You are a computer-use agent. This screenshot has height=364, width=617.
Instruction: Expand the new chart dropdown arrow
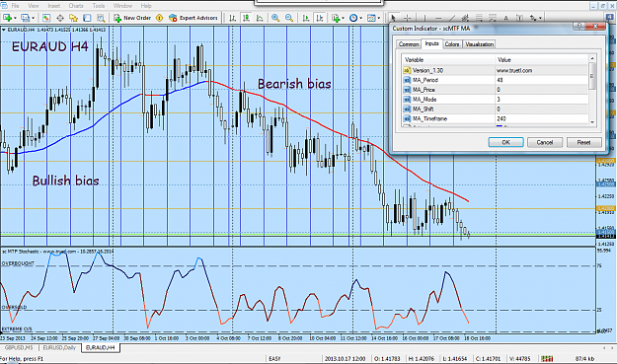[15, 18]
